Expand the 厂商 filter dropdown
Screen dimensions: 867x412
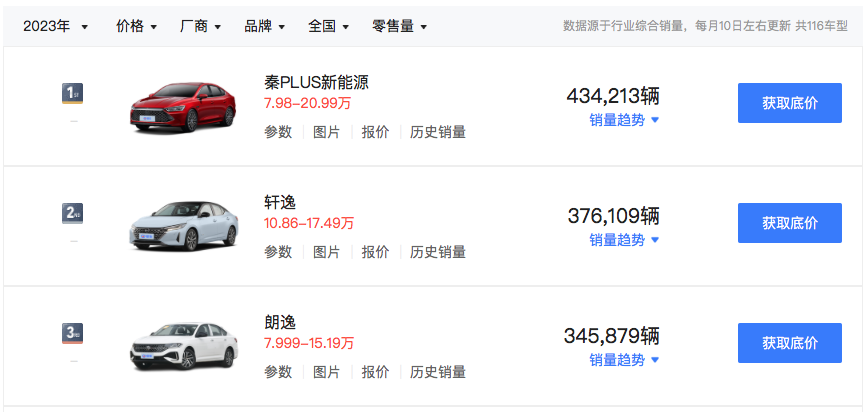coord(201,26)
